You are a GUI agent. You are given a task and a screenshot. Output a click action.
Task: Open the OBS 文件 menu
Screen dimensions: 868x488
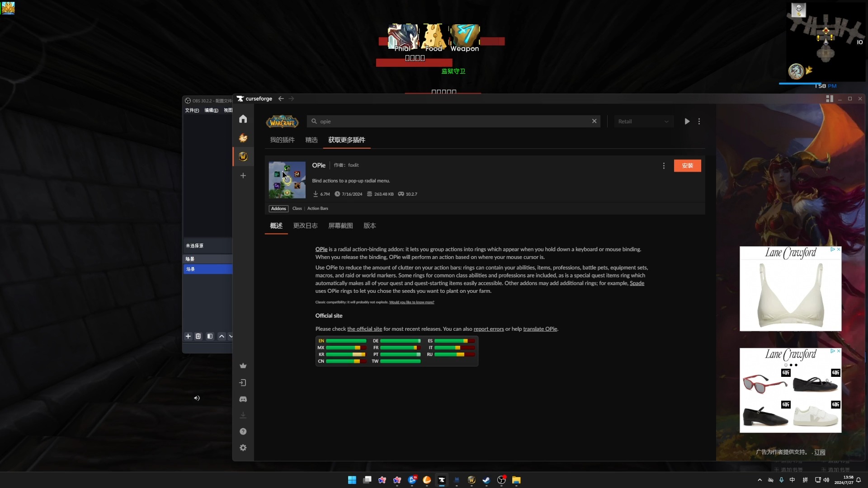[x=192, y=110]
